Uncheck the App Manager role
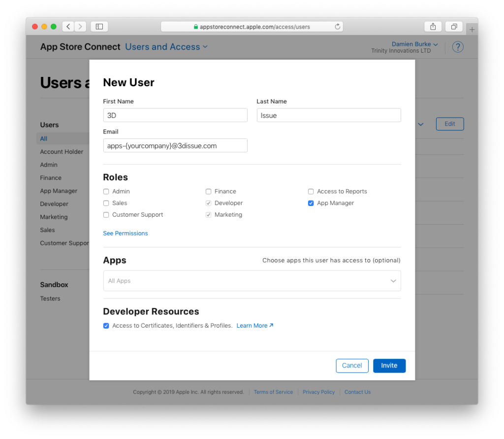 click(x=311, y=203)
